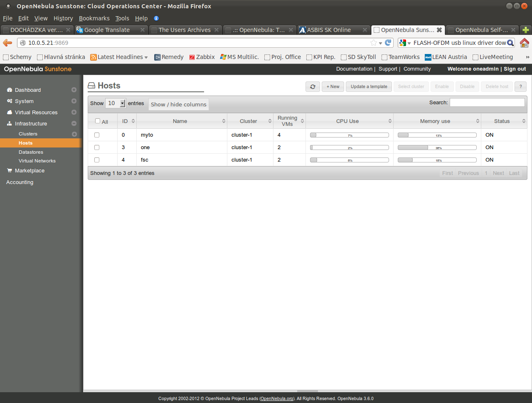
Task: Open the Tools menu
Action: coord(122,18)
